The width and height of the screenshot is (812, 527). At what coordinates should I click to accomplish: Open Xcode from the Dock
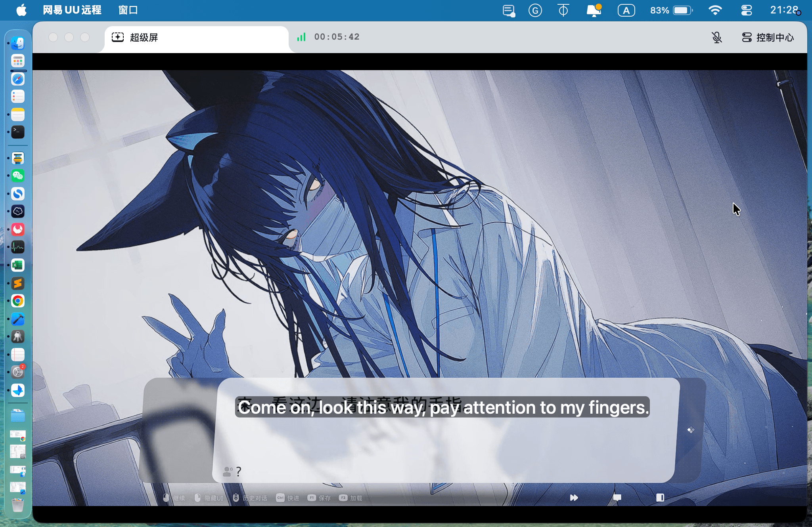click(x=18, y=319)
